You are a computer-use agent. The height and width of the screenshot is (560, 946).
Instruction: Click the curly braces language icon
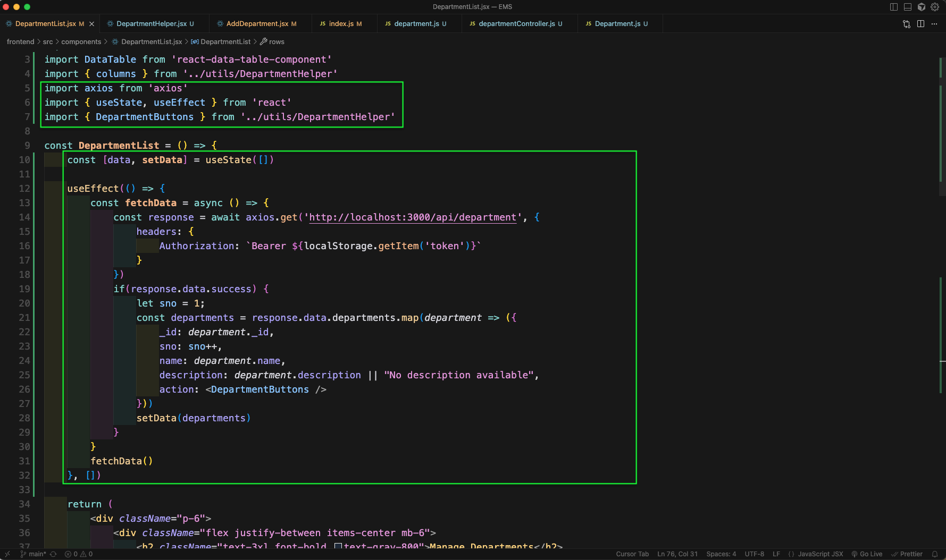click(x=791, y=554)
